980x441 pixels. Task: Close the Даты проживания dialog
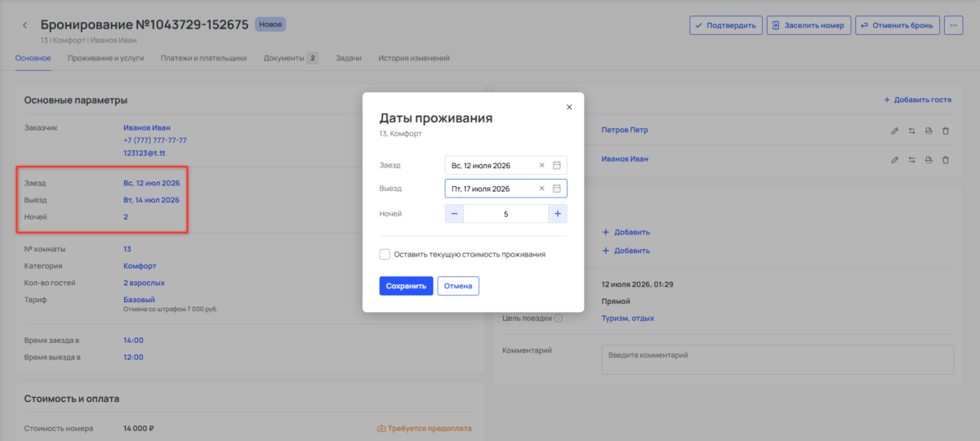(569, 107)
